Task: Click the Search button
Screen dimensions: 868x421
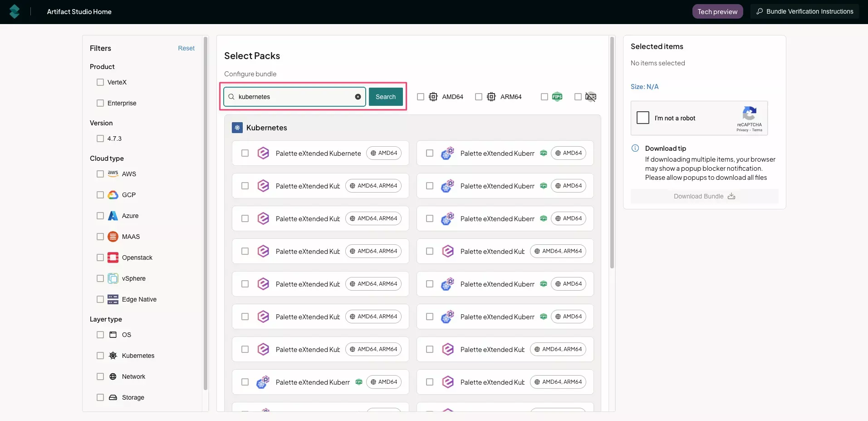Action: (x=385, y=96)
